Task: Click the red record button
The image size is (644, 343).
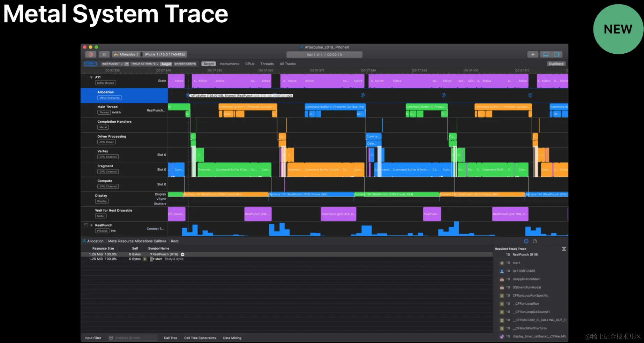Action: 91,54
